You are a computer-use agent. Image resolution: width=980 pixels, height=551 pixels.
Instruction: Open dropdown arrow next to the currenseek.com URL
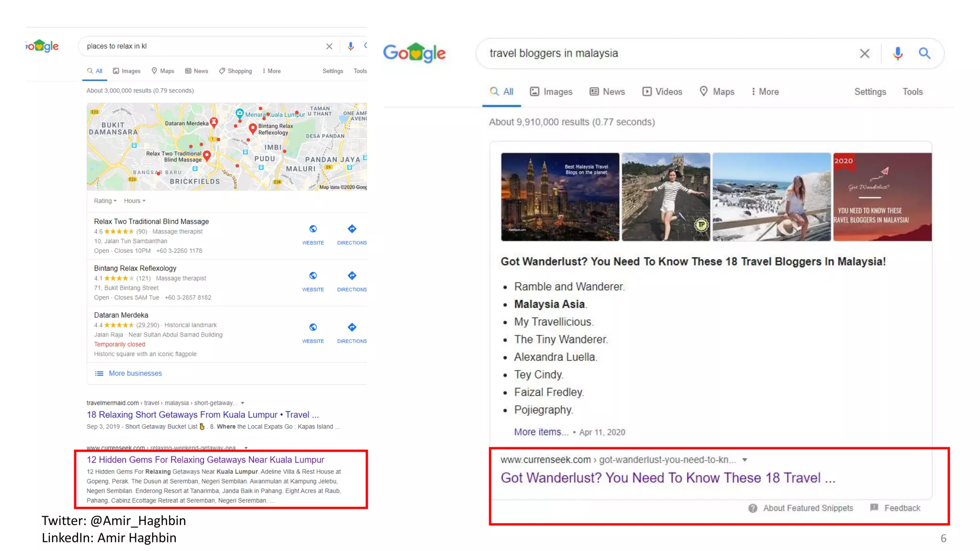pyautogui.click(x=745, y=460)
